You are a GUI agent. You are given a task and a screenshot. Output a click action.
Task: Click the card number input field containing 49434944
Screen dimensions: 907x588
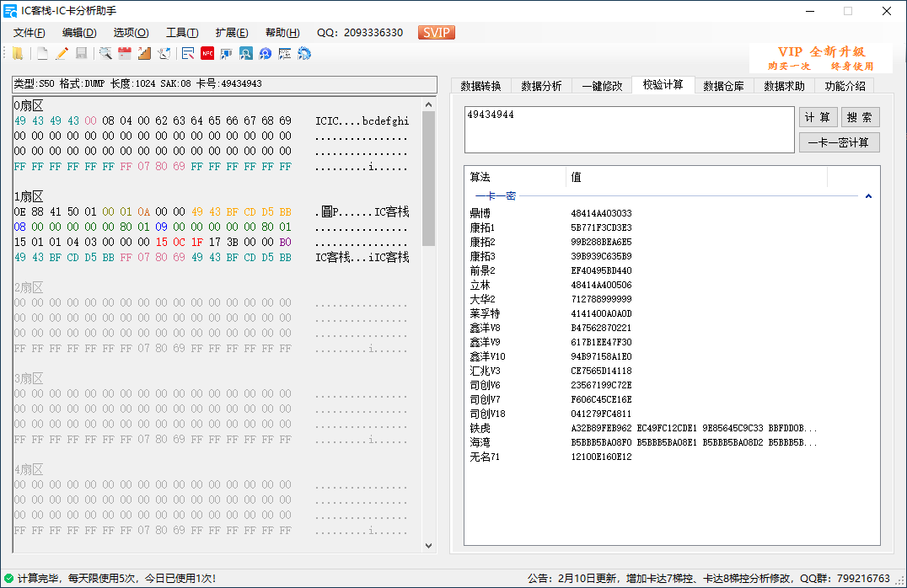(630, 130)
